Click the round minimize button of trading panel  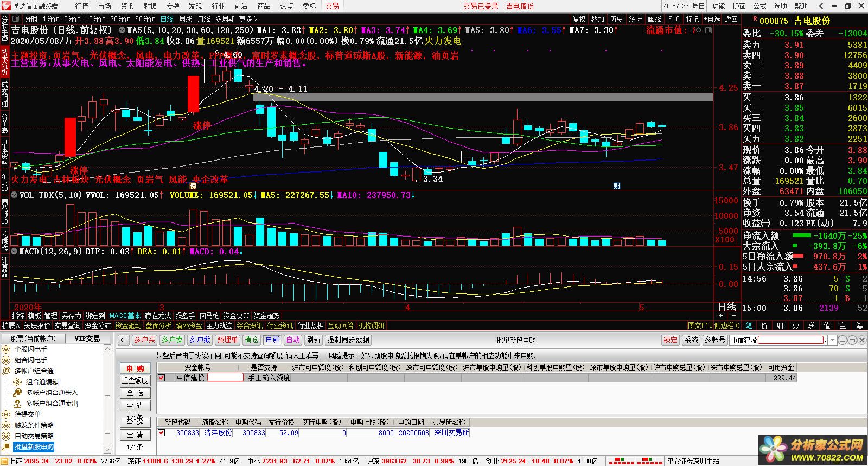[842, 340]
